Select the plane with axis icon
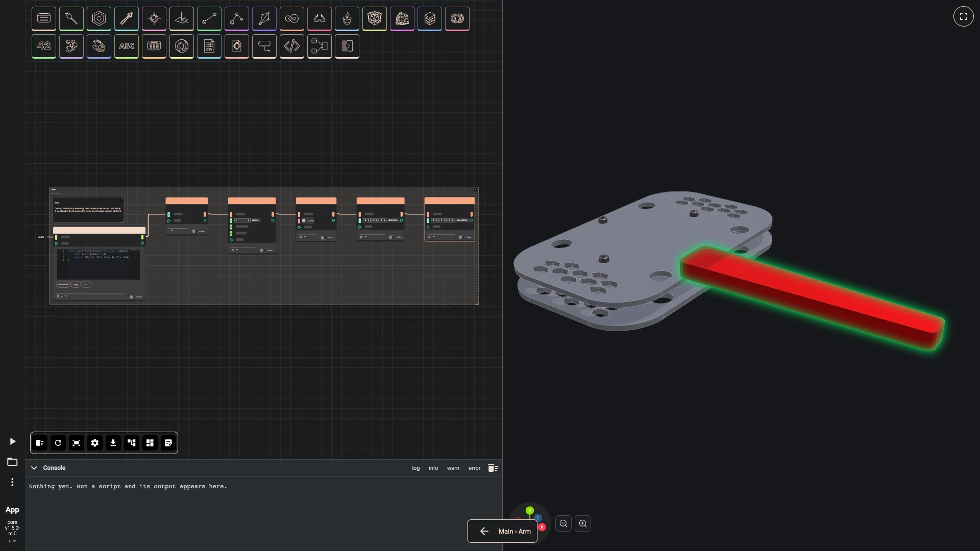Image resolution: width=980 pixels, height=551 pixels. coord(182,19)
